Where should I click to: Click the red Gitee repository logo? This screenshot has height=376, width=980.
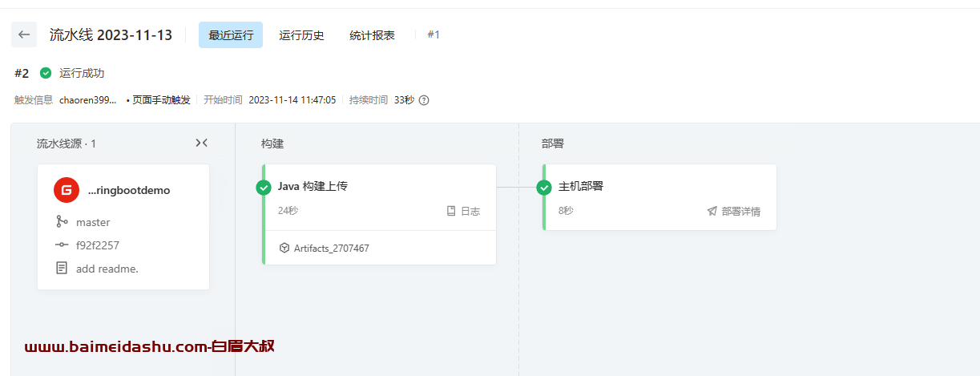point(67,190)
